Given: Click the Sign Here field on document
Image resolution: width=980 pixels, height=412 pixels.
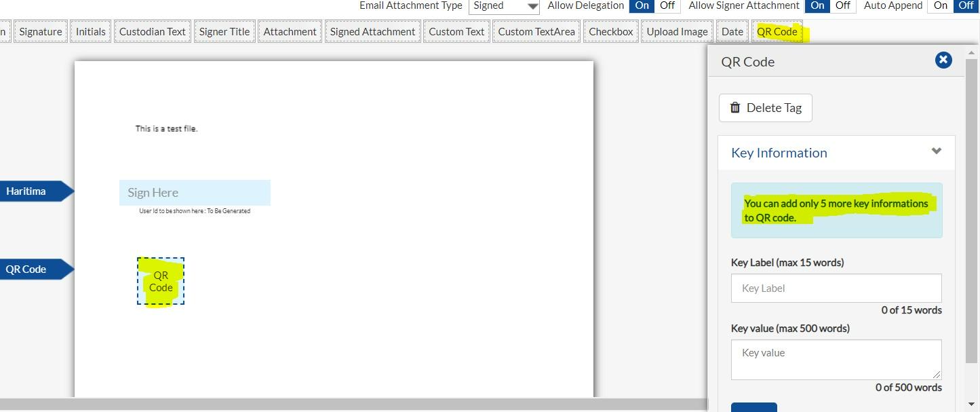Looking at the screenshot, I should [x=195, y=193].
